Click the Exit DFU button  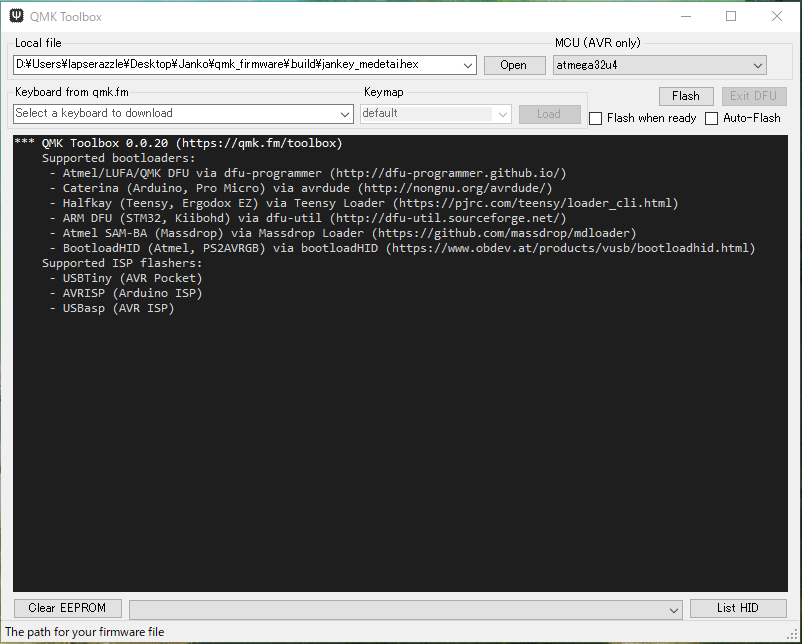coord(754,96)
